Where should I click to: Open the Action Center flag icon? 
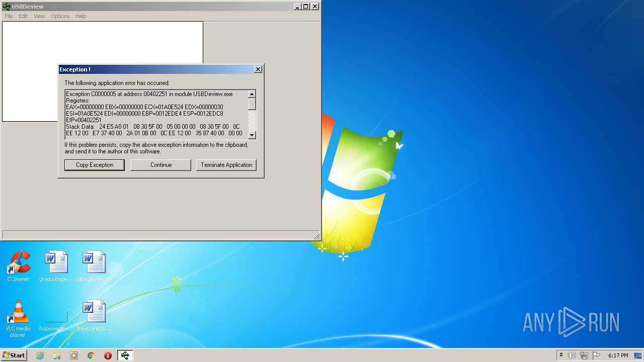[x=596, y=355]
